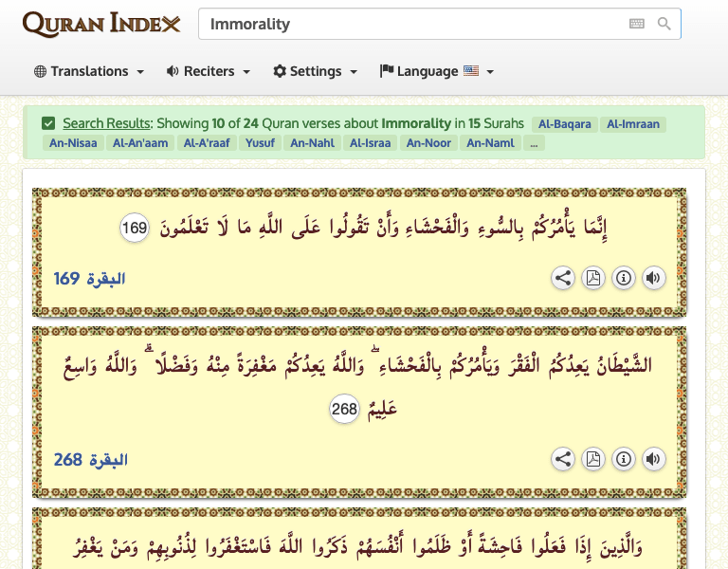Show more surahs with ellipsis tag
This screenshot has width=728, height=569.
(x=534, y=143)
